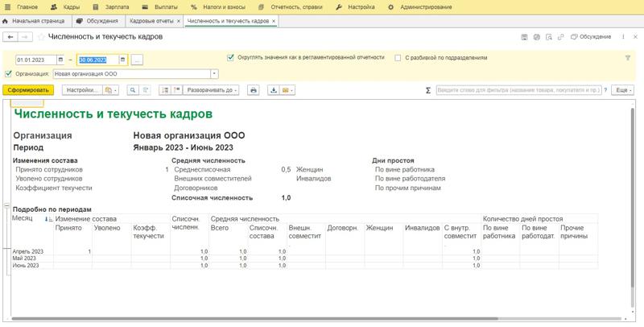Open the Выплаты section

pos(159,7)
